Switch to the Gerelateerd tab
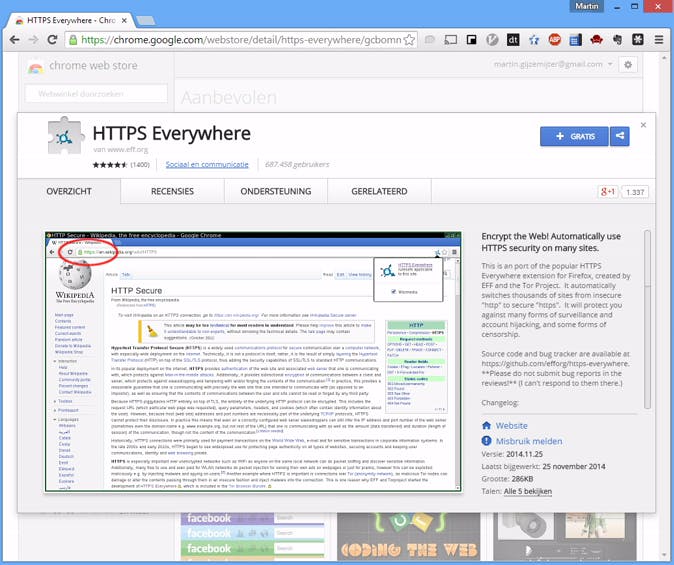Screen dimensions: 674x565 coord(379,191)
